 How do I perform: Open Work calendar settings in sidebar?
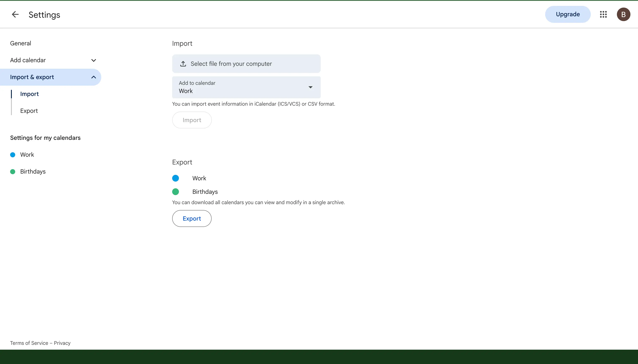27,155
